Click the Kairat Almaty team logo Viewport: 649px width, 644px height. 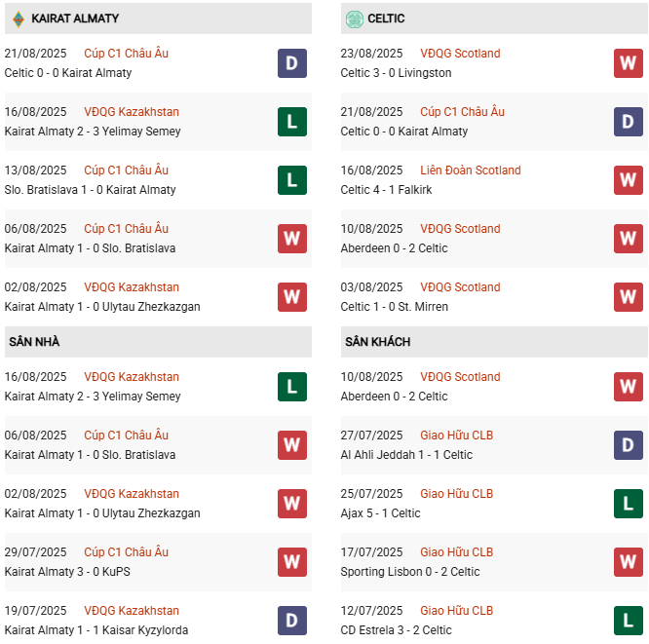pyautogui.click(x=18, y=19)
